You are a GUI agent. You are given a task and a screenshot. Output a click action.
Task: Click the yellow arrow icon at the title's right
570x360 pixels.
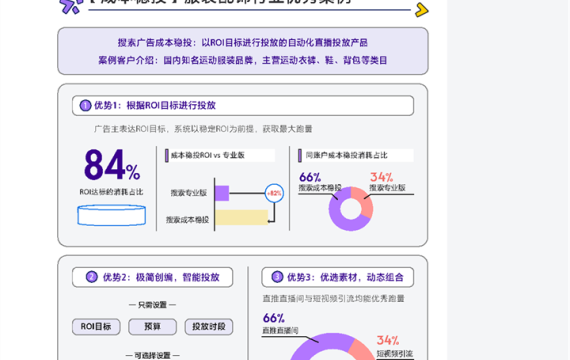(x=422, y=10)
